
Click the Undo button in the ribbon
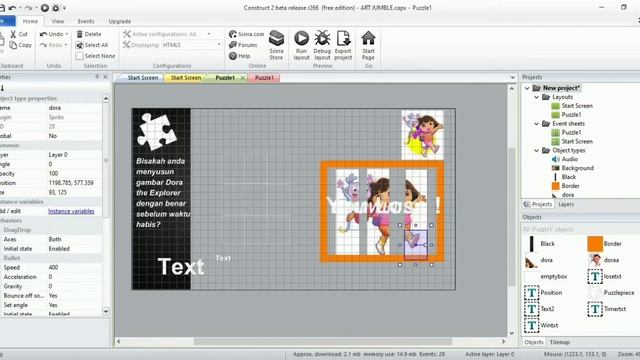(51, 34)
